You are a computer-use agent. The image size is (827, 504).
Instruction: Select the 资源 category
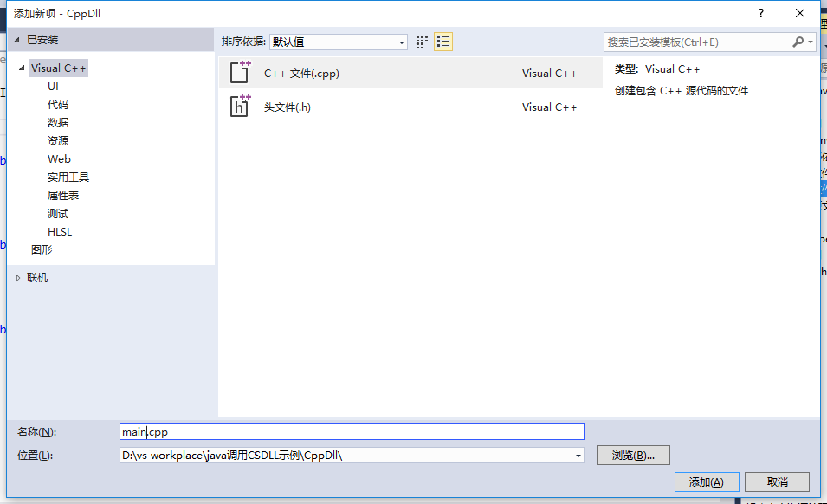57,141
